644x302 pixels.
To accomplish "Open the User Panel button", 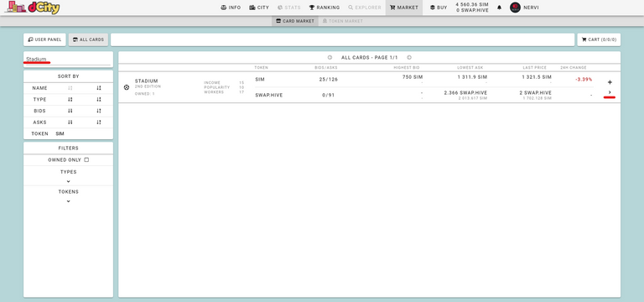I will pos(44,40).
